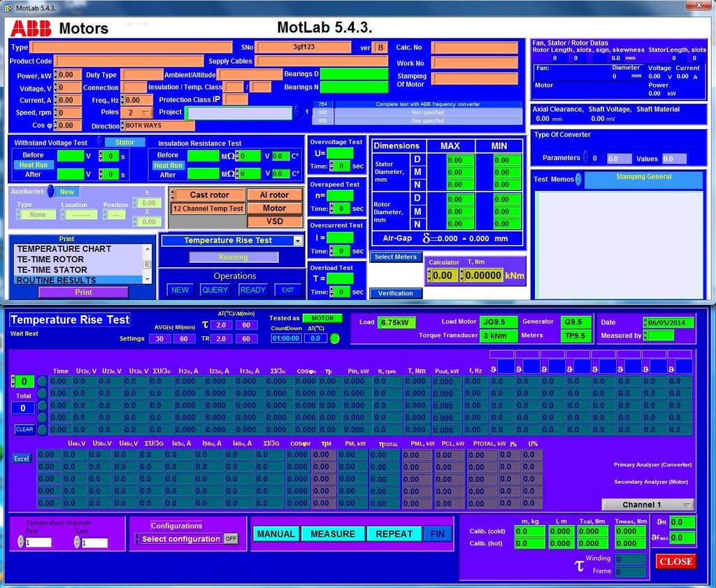Toggle the Tested as MOTOR indicator
Viewport: 716px width, 588px height.
pyautogui.click(x=322, y=318)
